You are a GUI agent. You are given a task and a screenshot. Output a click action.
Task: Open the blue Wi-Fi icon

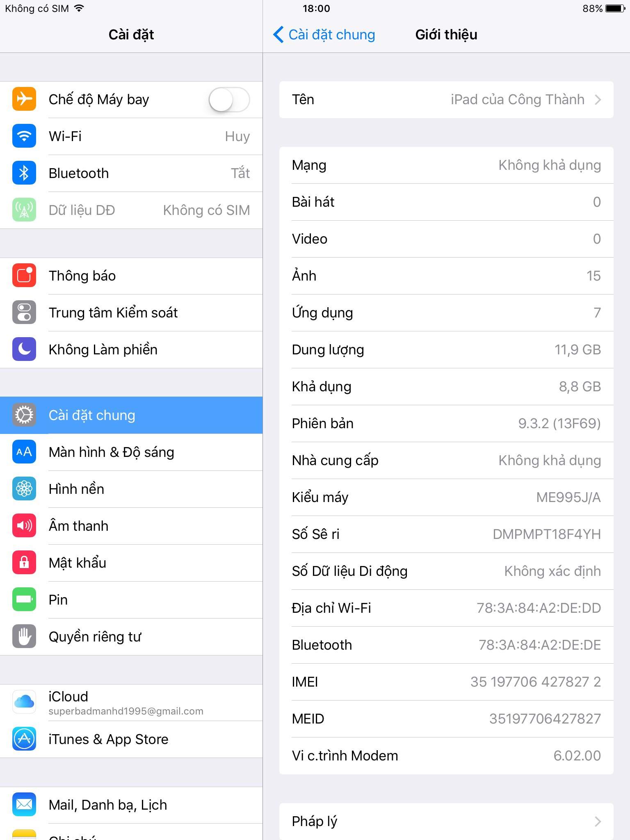point(24,136)
